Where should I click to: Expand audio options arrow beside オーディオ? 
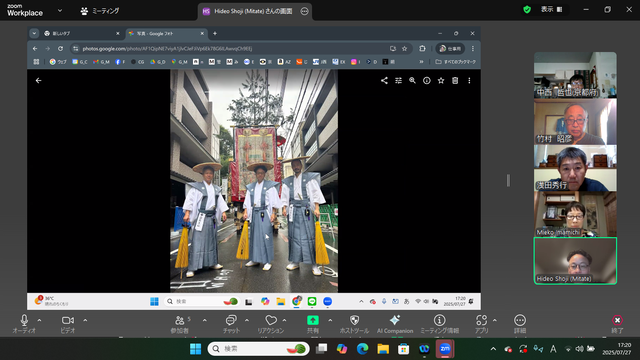pos(39,320)
